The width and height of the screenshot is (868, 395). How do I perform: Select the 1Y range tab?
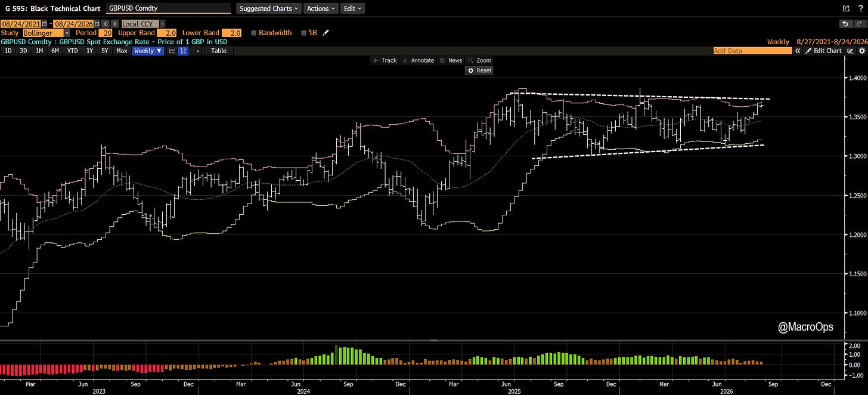[x=89, y=51]
